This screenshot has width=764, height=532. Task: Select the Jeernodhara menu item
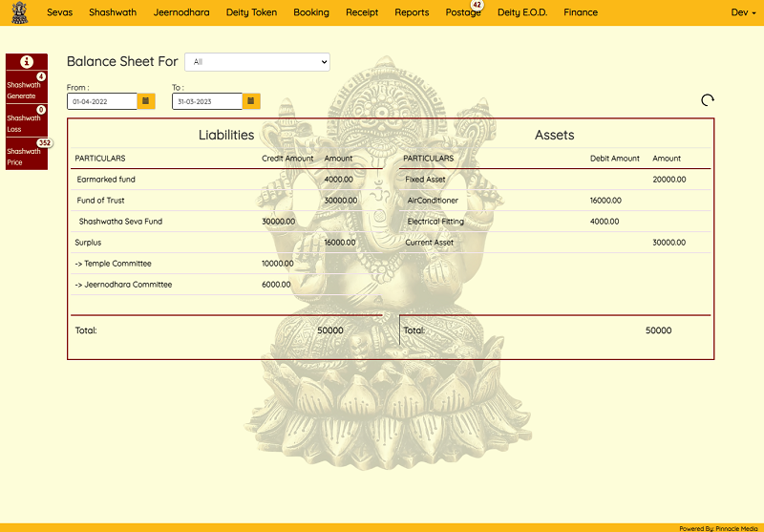click(x=181, y=12)
